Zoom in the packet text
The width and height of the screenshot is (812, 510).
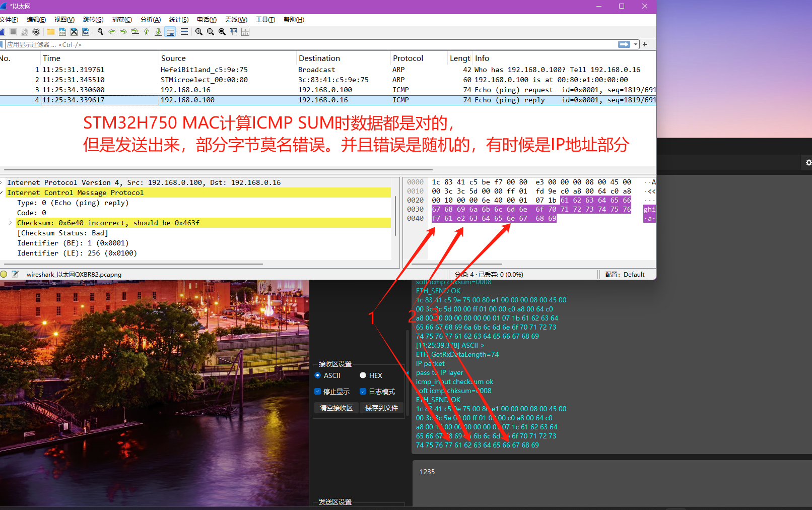coord(199,32)
